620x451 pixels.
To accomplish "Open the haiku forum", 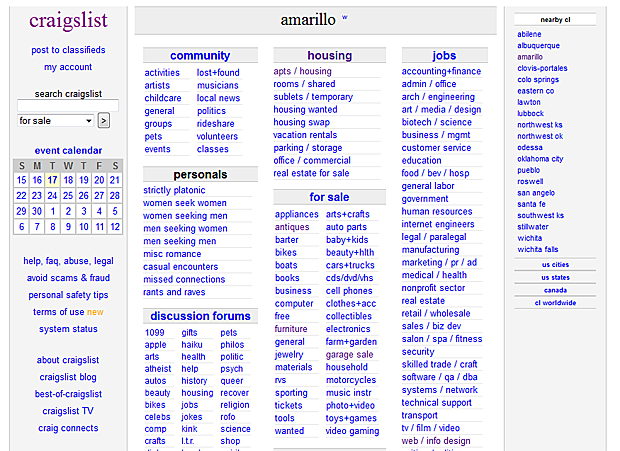I will click(192, 345).
